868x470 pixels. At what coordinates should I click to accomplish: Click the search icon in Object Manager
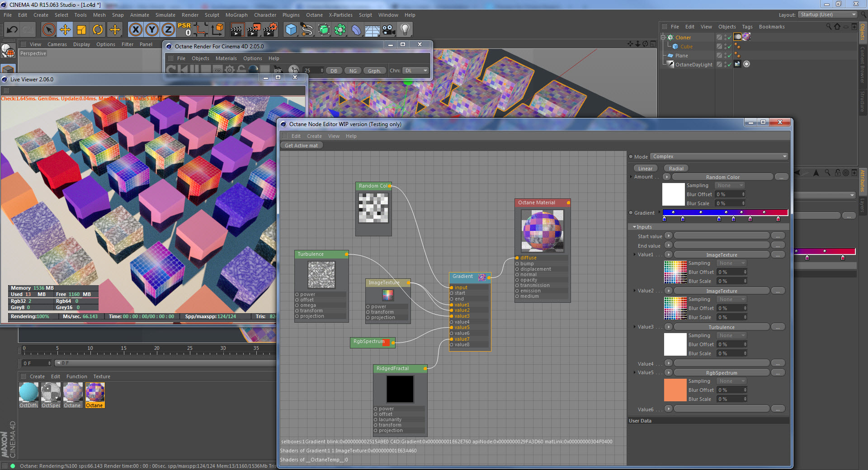pos(828,27)
